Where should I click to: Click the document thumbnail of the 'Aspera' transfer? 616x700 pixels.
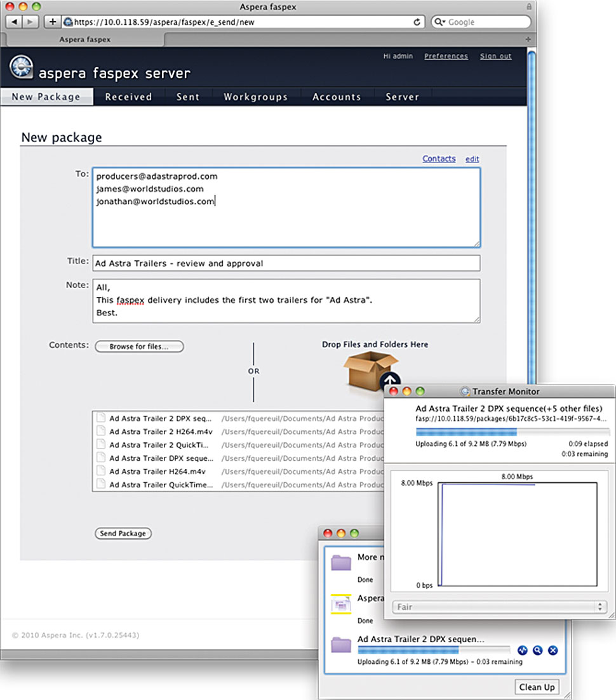tap(341, 604)
